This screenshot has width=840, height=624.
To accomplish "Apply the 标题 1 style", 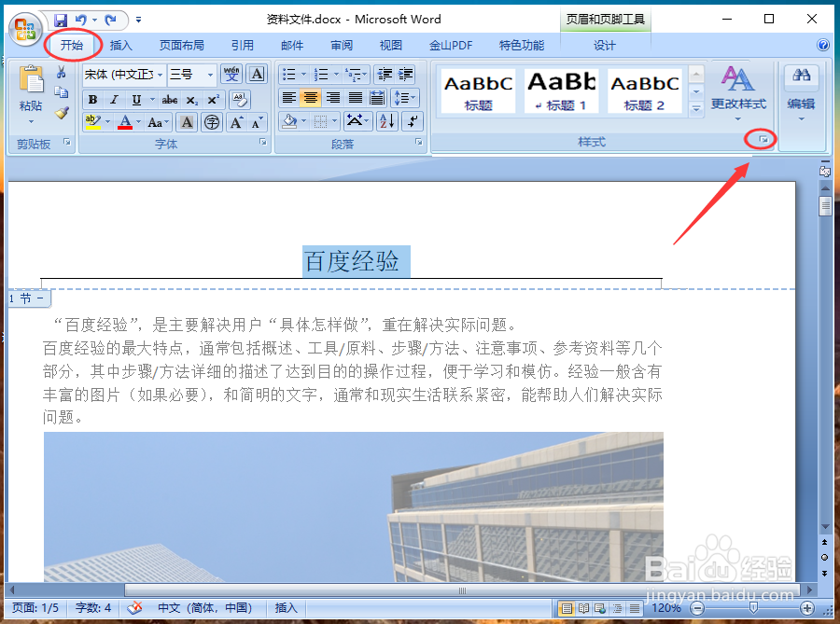I will tap(561, 89).
